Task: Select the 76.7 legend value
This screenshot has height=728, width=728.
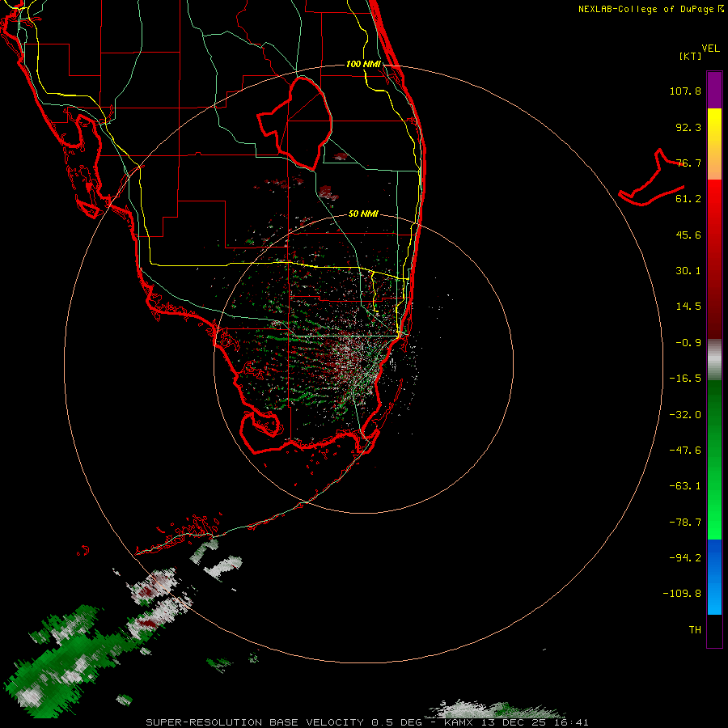Action: pyautogui.click(x=688, y=163)
